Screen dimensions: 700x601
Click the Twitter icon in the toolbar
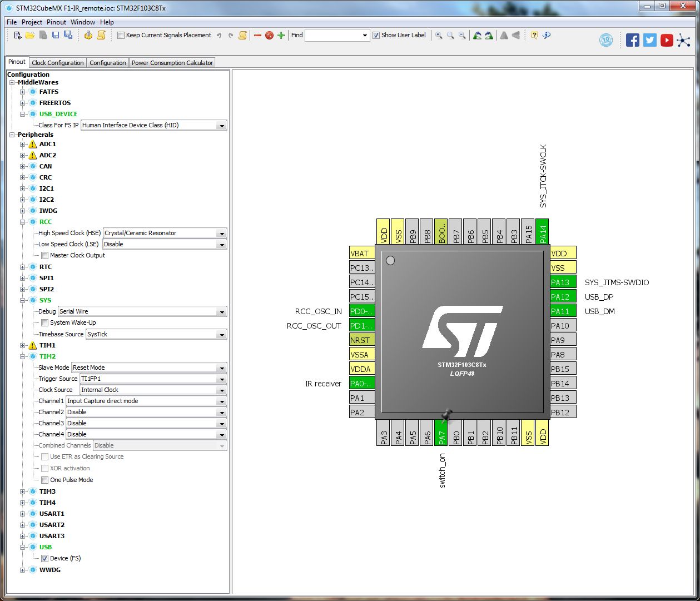[649, 39]
